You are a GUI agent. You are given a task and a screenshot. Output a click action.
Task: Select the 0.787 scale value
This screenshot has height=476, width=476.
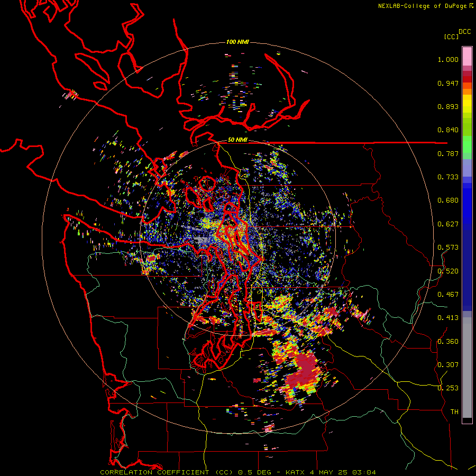(448, 153)
